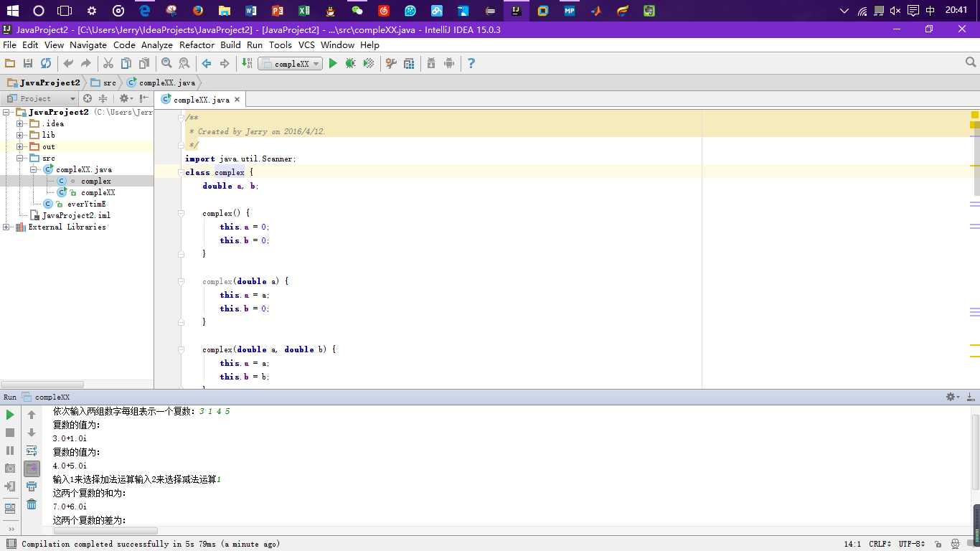This screenshot has width=980, height=551.
Task: Pause output in the Run panel
Action: tap(10, 451)
